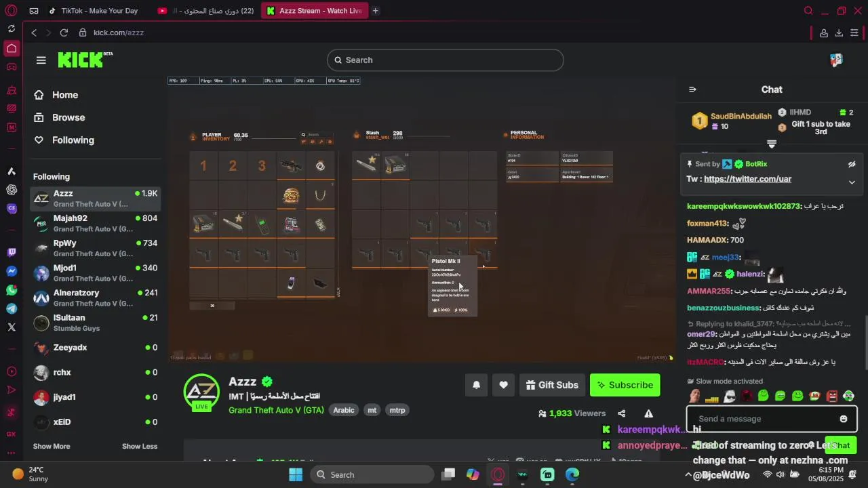Open Opera sidebar Telegram icon
This screenshot has height=488, width=868.
click(12, 308)
